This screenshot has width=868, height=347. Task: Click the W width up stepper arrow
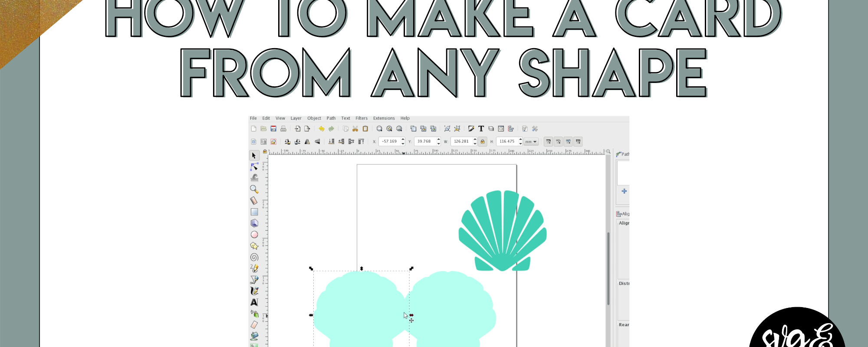click(x=475, y=139)
